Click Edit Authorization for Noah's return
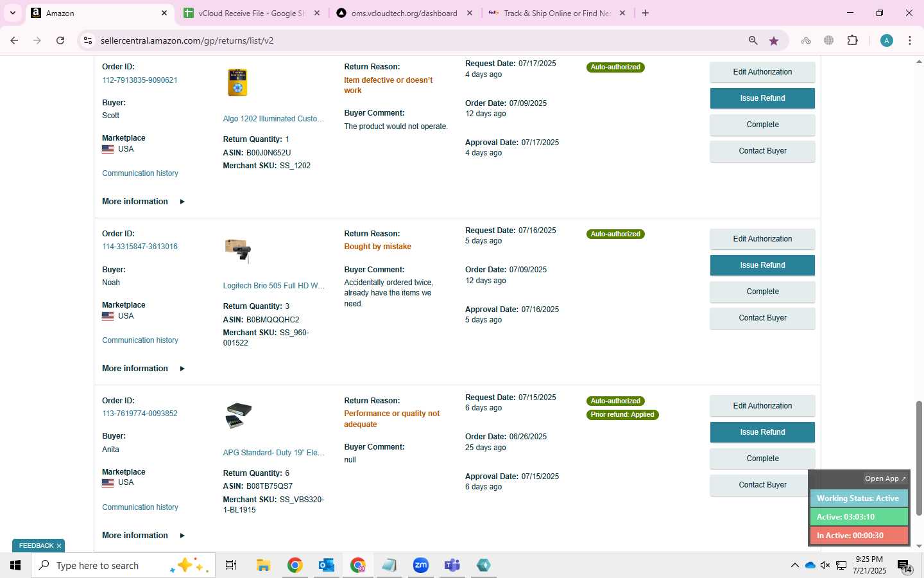Image resolution: width=924 pixels, height=578 pixels. pyautogui.click(x=762, y=239)
